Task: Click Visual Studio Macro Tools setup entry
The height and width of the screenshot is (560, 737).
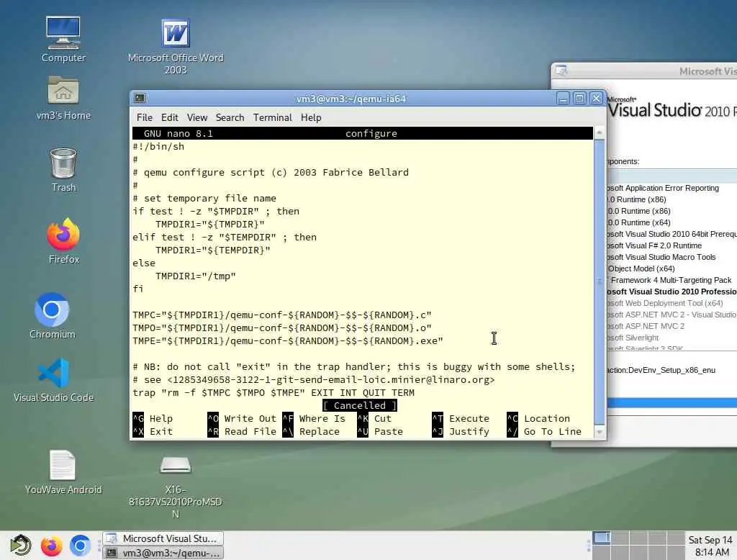Action: tap(661, 257)
